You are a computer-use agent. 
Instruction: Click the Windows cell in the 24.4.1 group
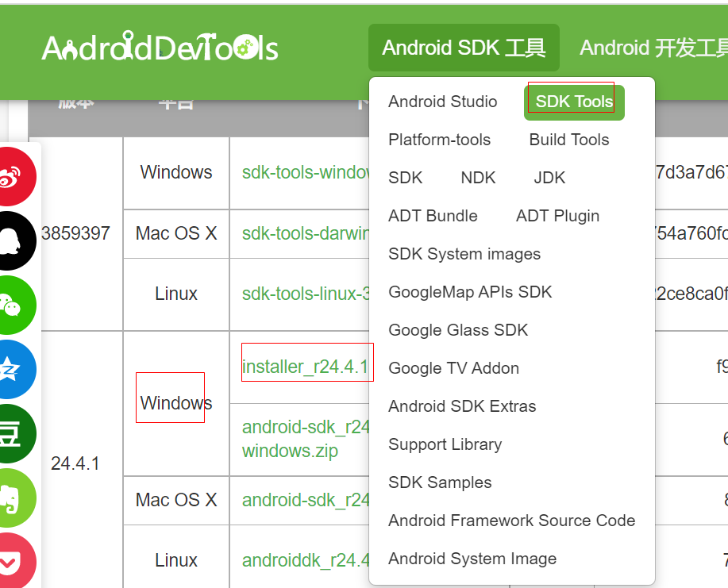coord(176,403)
